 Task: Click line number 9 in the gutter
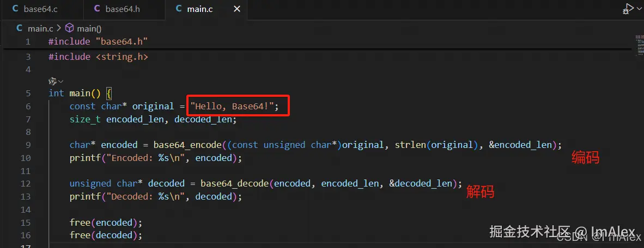tap(28, 145)
